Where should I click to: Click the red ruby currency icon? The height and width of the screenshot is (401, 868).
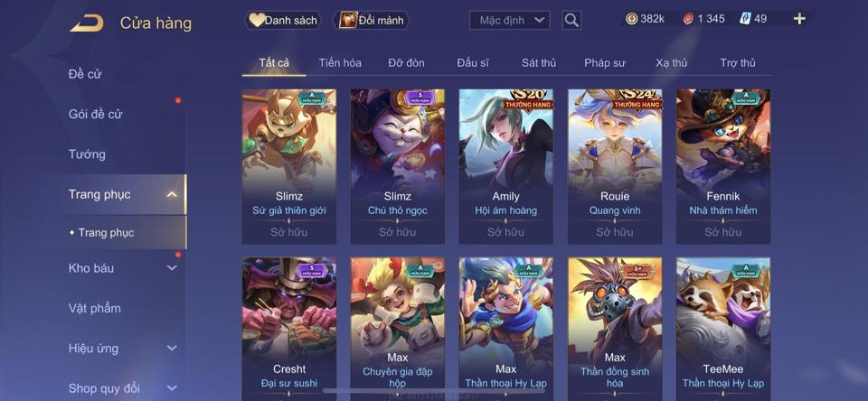[x=687, y=19]
